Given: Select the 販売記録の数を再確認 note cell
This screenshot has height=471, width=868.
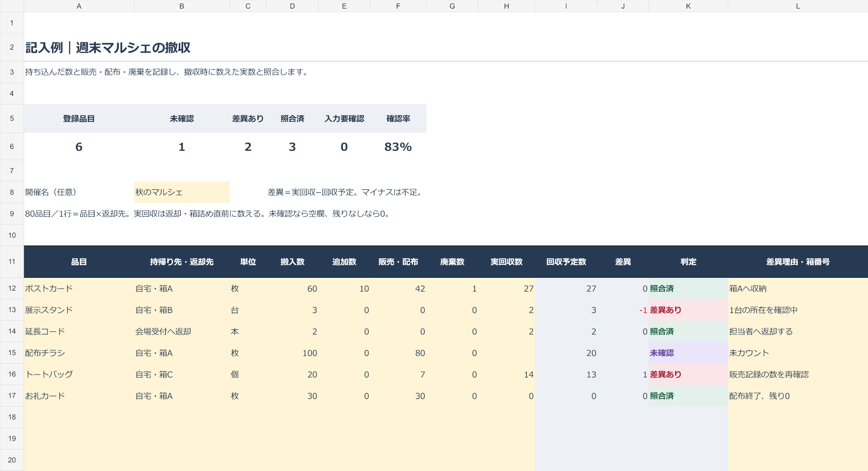Looking at the screenshot, I should 798,375.
